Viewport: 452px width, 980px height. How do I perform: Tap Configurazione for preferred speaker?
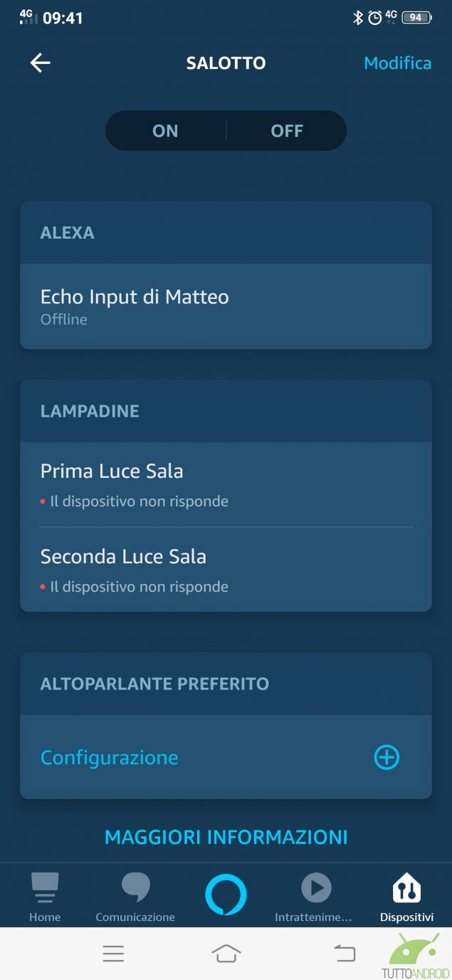110,758
